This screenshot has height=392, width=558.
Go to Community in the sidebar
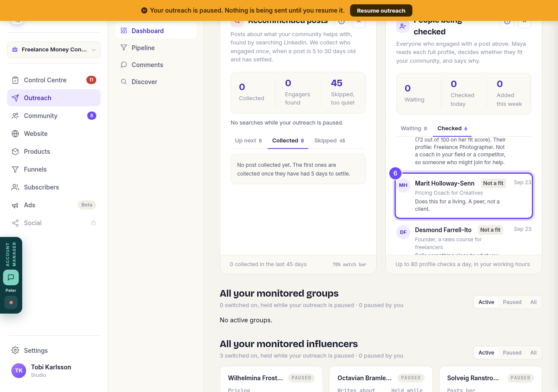[54, 116]
